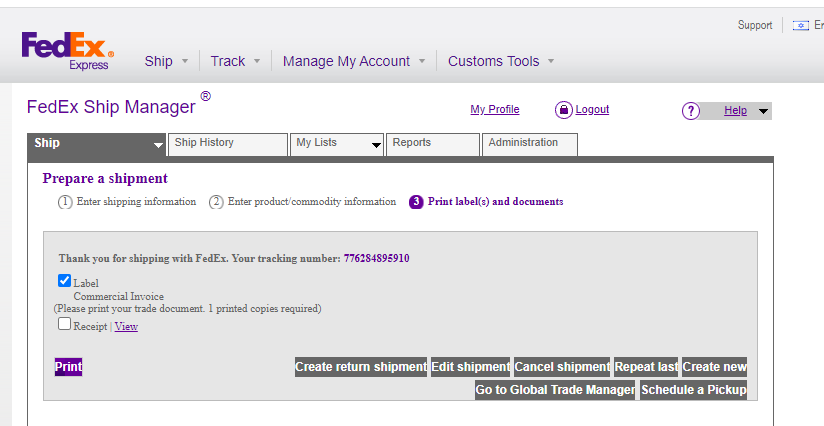Click step 2 circle icon

point(216,202)
